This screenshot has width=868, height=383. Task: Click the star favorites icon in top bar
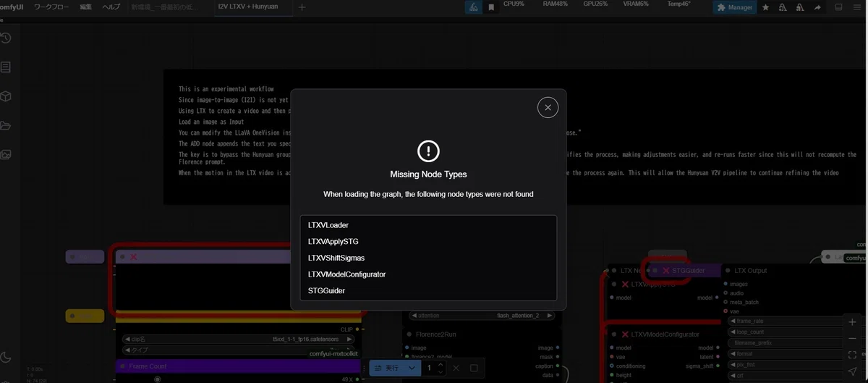click(765, 7)
